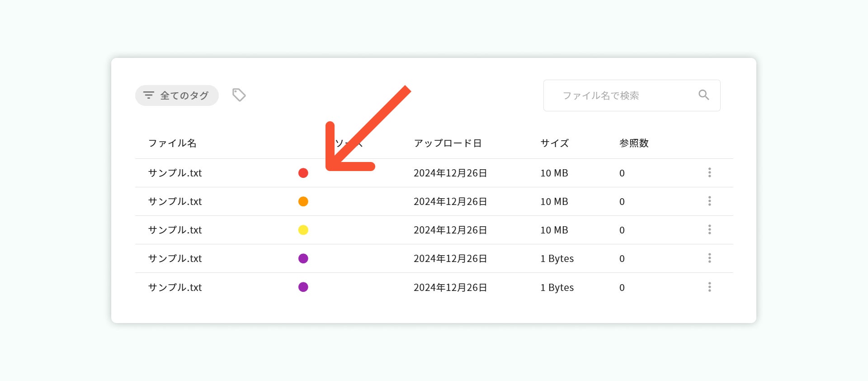This screenshot has height=381, width=868.
Task: Click the サイズ column header
Action: [554, 143]
